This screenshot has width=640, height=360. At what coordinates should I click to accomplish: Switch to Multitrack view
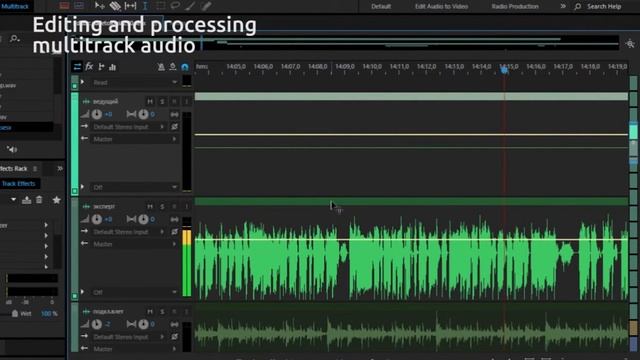click(x=15, y=6)
